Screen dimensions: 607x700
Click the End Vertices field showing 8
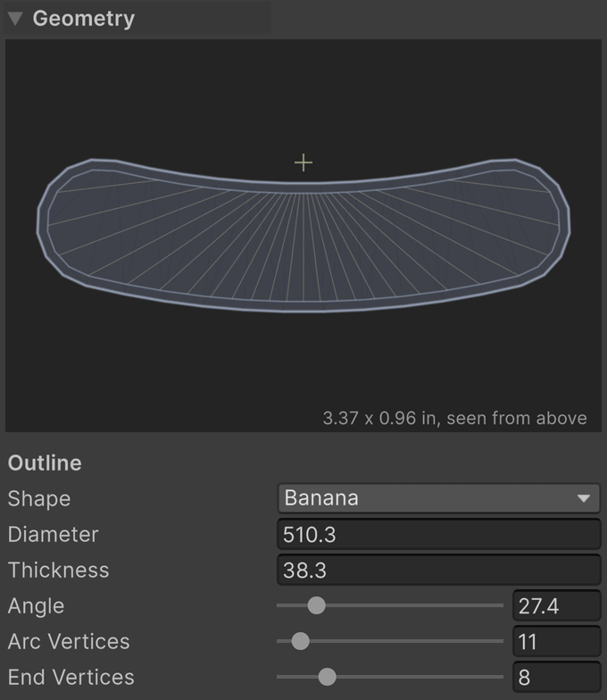coord(557,677)
